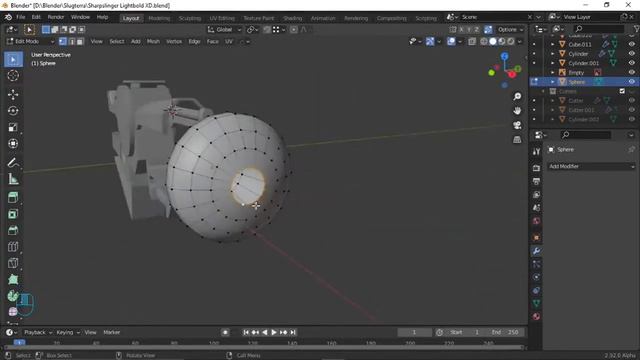
Task: Select the Measure tool
Action: 13,179
